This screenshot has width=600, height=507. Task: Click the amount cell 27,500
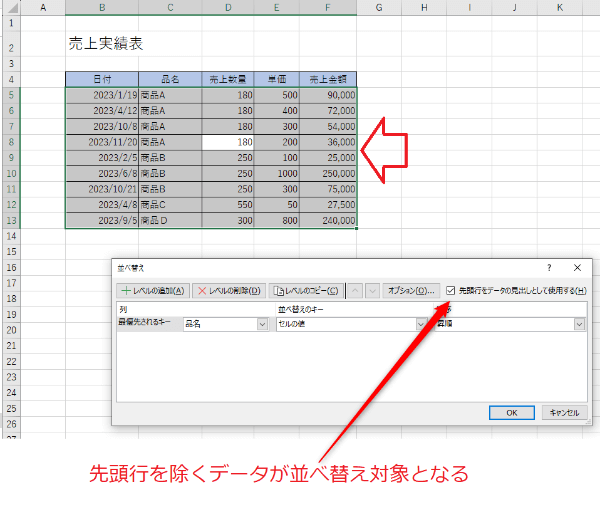328,205
